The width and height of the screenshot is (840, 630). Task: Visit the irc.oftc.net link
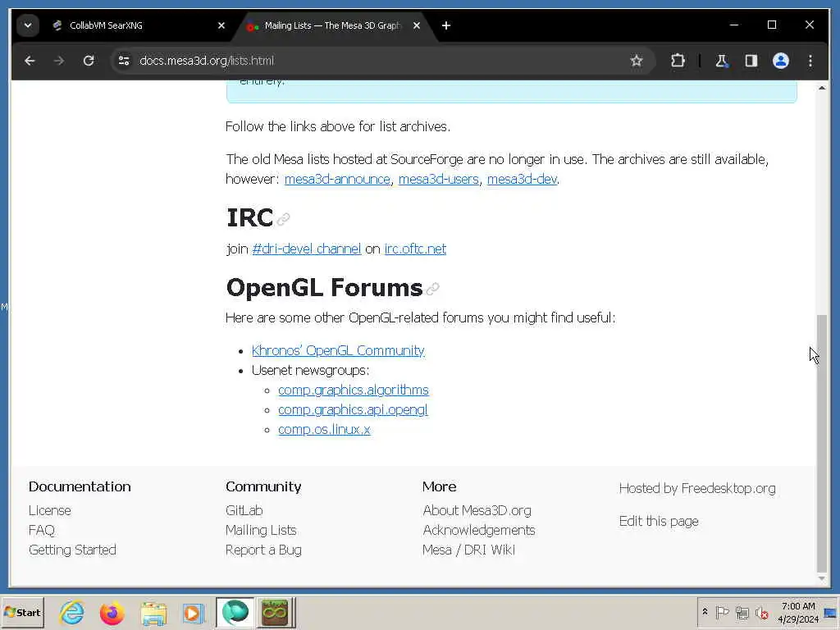point(415,249)
